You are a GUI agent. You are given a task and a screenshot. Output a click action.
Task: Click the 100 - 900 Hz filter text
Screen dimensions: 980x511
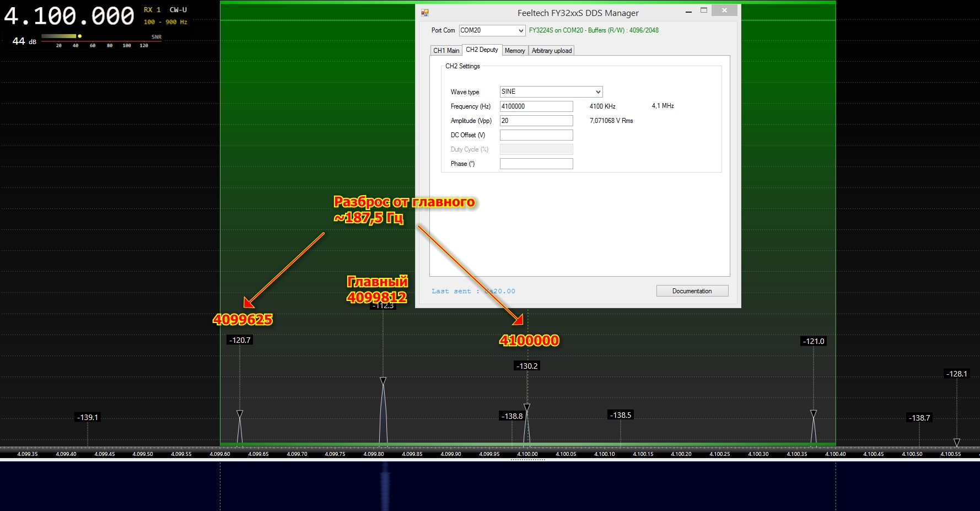[165, 23]
